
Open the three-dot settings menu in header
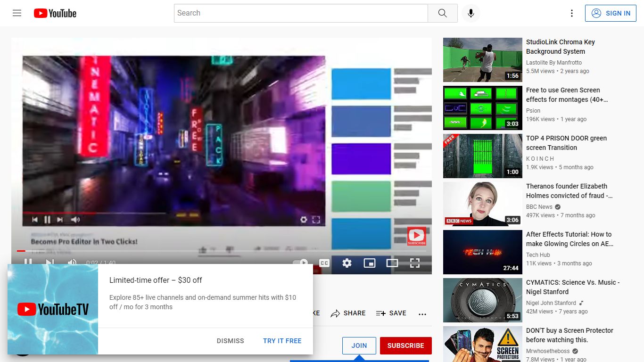(x=572, y=13)
